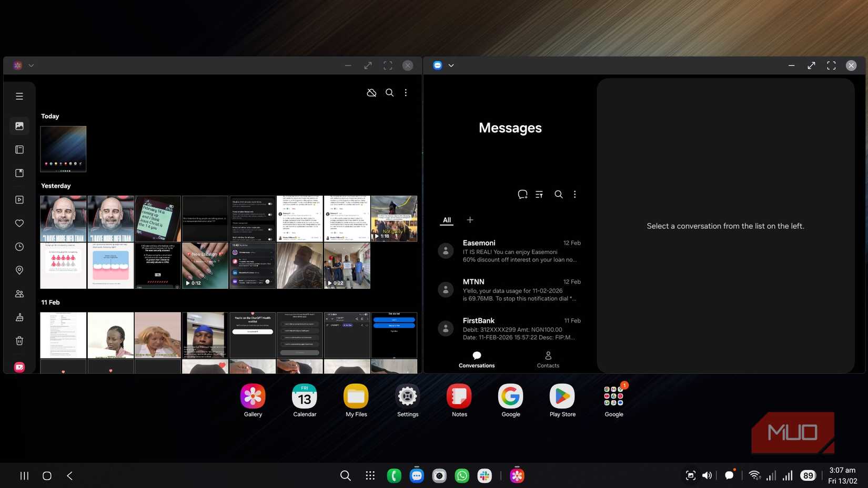Image resolution: width=868 pixels, height=488 pixels.
Task: Open Stories in Gallery sidebar
Action: [19, 173]
